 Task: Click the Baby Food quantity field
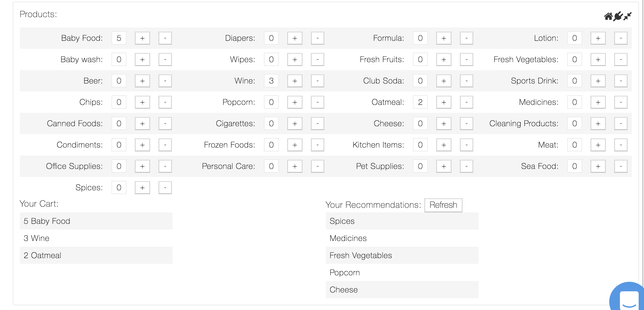[119, 38]
